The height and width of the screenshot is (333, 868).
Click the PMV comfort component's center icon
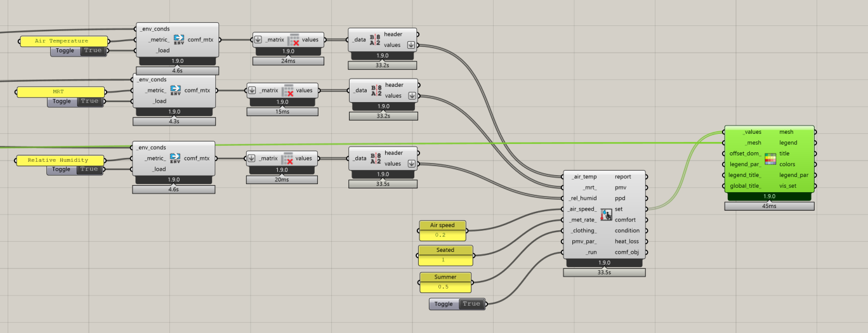pos(606,214)
